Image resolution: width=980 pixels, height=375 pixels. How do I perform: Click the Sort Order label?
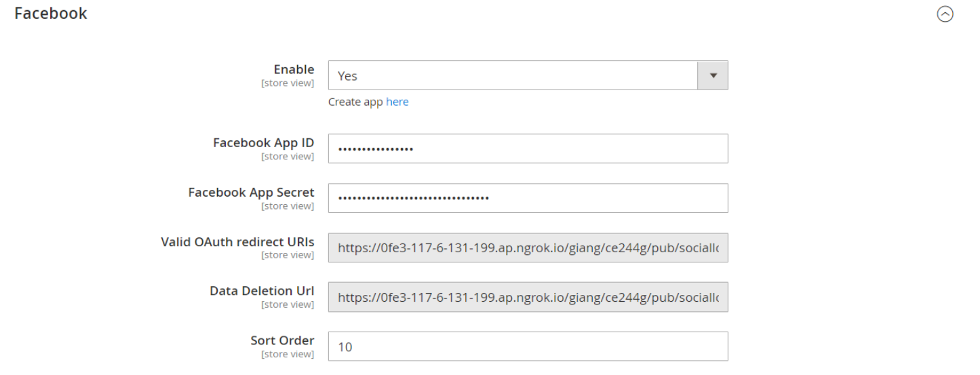(x=282, y=340)
